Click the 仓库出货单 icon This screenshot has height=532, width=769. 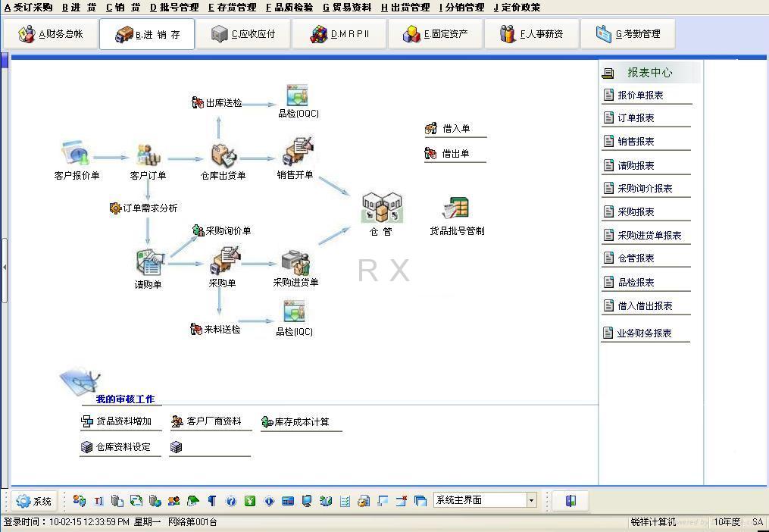click(x=221, y=154)
